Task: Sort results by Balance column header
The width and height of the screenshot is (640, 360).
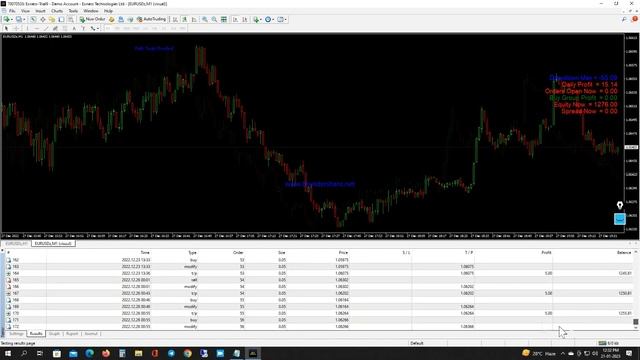Action: tap(624, 253)
